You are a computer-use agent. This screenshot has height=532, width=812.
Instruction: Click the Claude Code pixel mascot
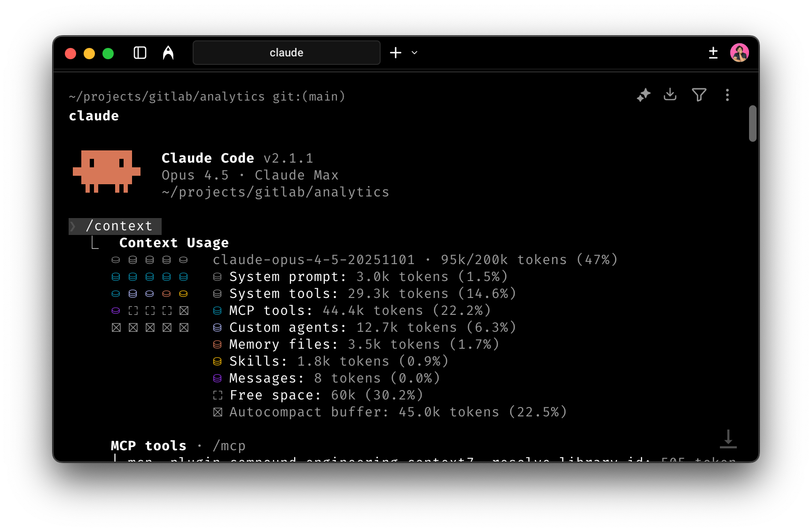pyautogui.click(x=107, y=172)
